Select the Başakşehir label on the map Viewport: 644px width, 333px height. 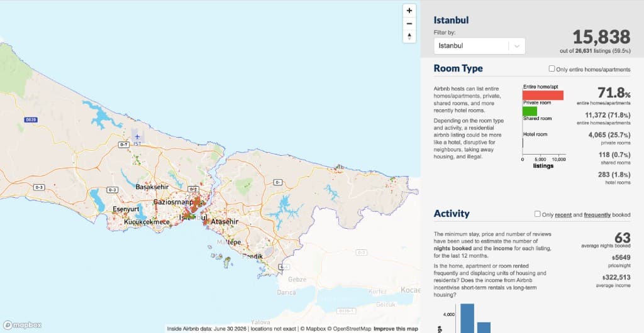[x=152, y=187]
